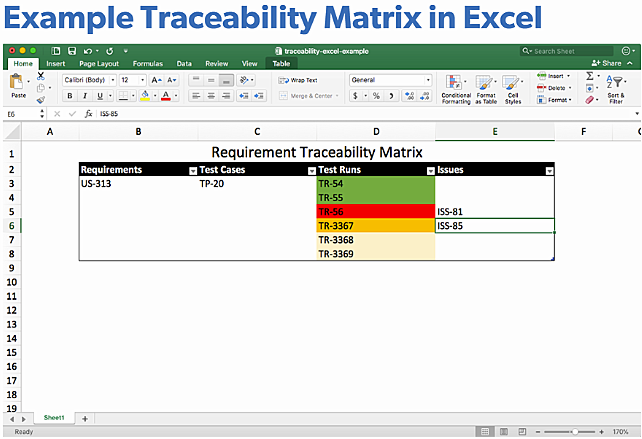
Task: Apply currency format with dollar icon
Action: tap(357, 96)
